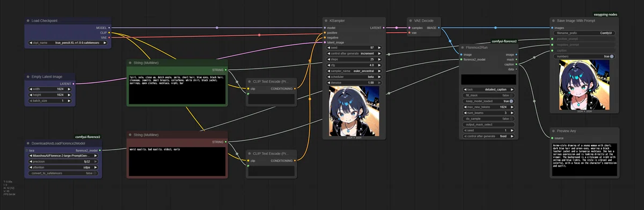Screen dimensions: 644x210
Task: Click the VAE output socket on Load Checkpoint
Action: [x=109, y=37]
